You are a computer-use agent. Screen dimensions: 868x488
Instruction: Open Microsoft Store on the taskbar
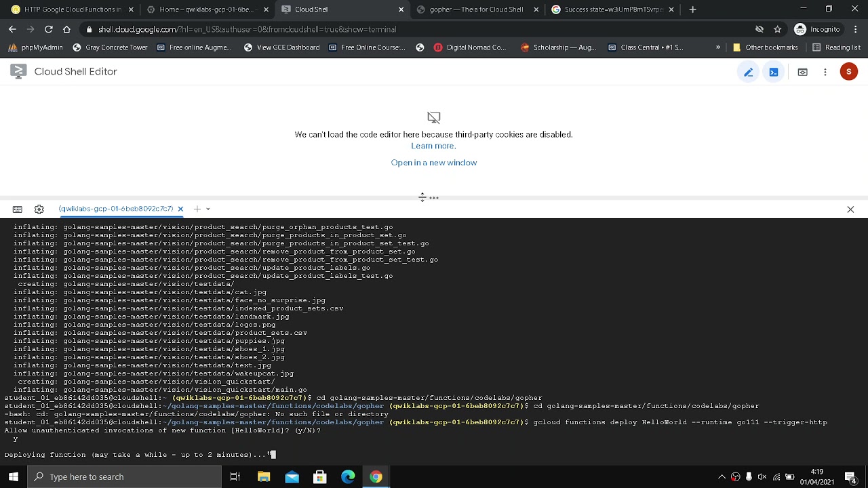[x=320, y=477]
